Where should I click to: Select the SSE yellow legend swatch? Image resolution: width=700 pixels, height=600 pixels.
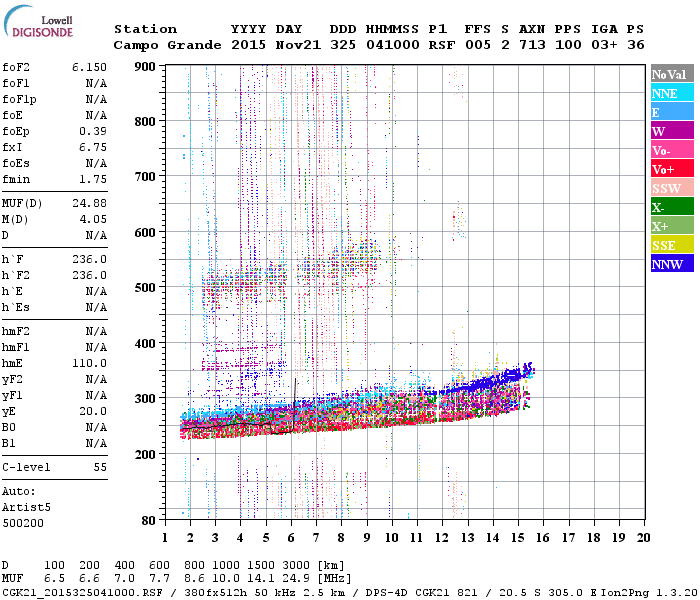pos(672,245)
